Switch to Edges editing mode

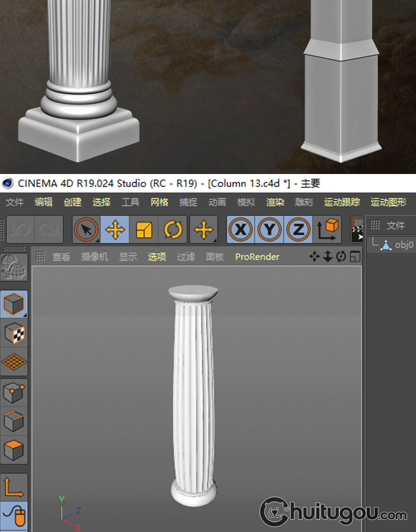13,422
